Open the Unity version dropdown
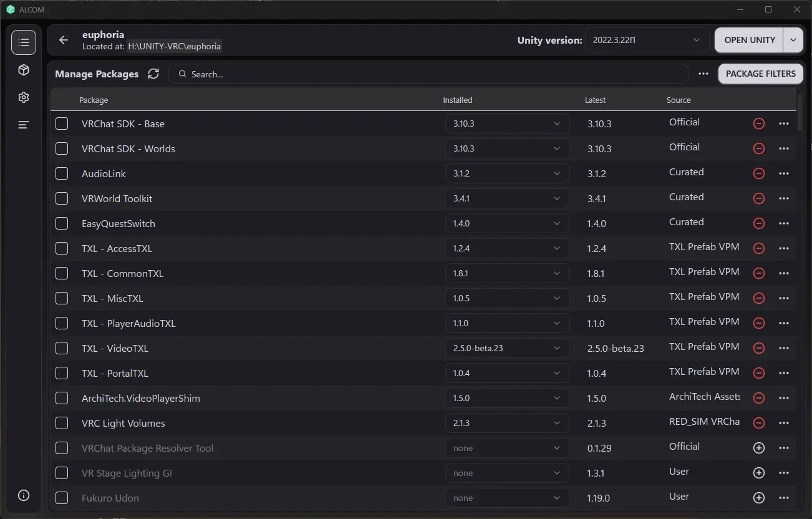The height and width of the screenshot is (519, 812). [647, 40]
